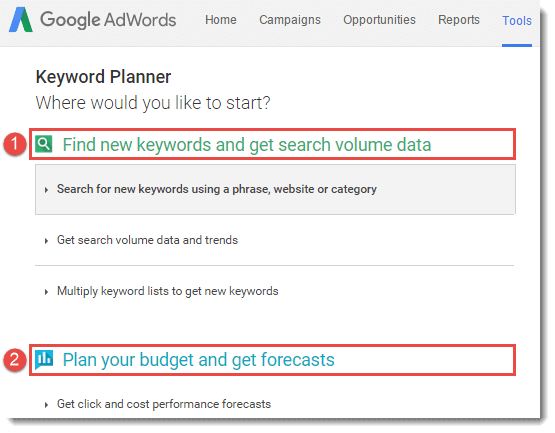555x433 pixels.
Task: Select the Tools tab
Action: click(x=517, y=21)
